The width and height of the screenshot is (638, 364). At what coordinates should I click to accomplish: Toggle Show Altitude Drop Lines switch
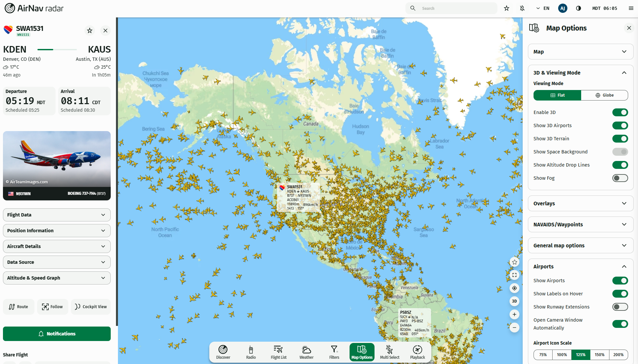[620, 165]
